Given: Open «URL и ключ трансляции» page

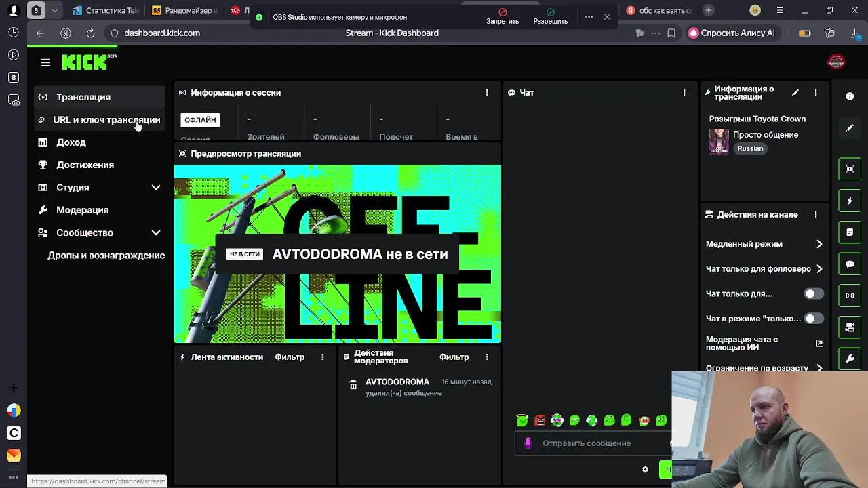Looking at the screenshot, I should pyautogui.click(x=99, y=120).
